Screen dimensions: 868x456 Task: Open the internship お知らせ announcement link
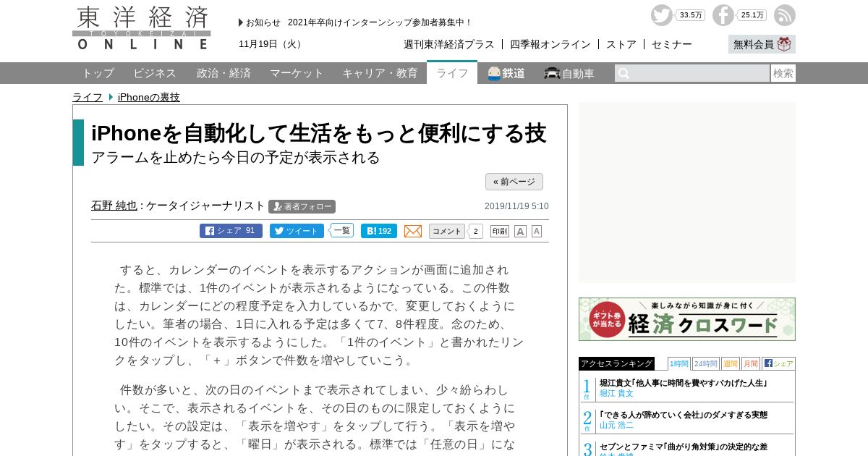pyautogui.click(x=380, y=22)
